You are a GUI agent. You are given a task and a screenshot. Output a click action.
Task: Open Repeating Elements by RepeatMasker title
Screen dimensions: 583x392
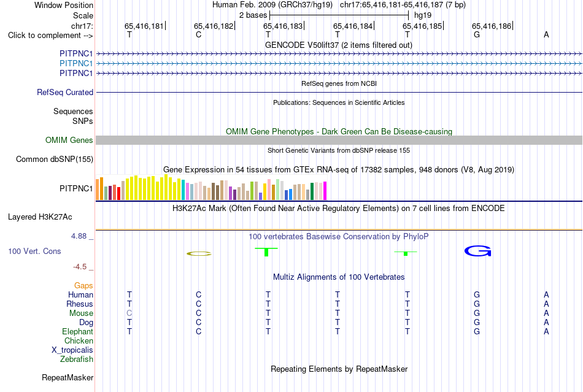point(339,369)
